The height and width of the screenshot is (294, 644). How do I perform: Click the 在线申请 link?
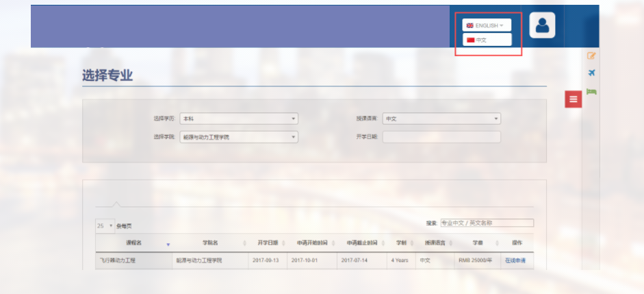(x=515, y=260)
